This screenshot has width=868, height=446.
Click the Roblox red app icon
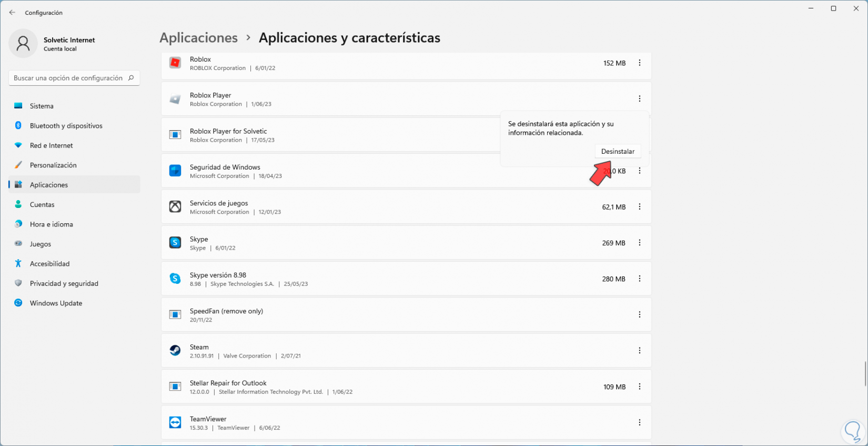(175, 63)
